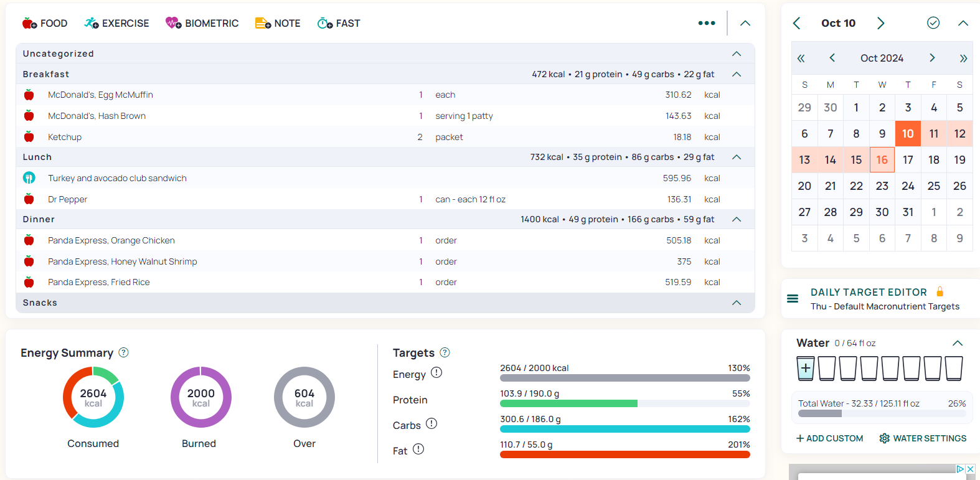Go to previous month in calendar

pyautogui.click(x=832, y=58)
